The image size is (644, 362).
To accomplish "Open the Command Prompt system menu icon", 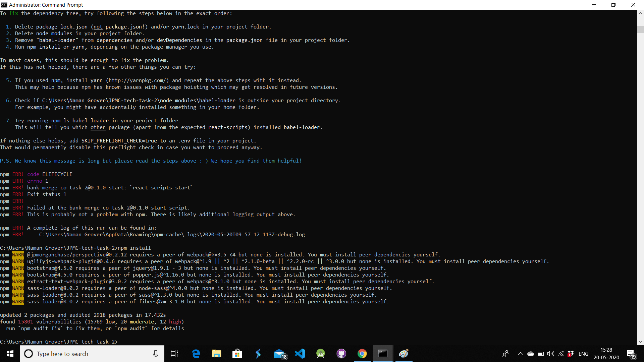I will (x=4, y=5).
